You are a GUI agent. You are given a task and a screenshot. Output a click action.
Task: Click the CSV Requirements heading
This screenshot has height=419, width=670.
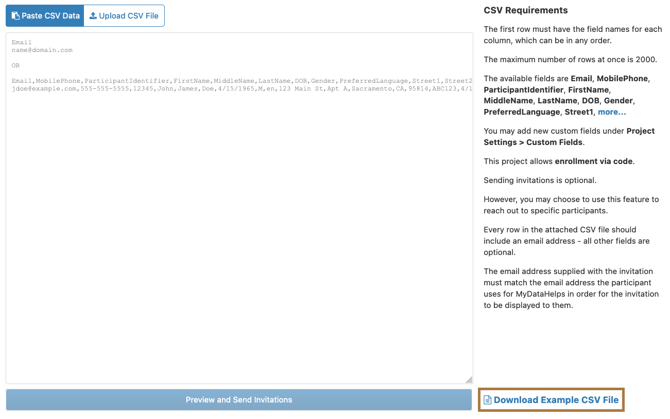[525, 10]
